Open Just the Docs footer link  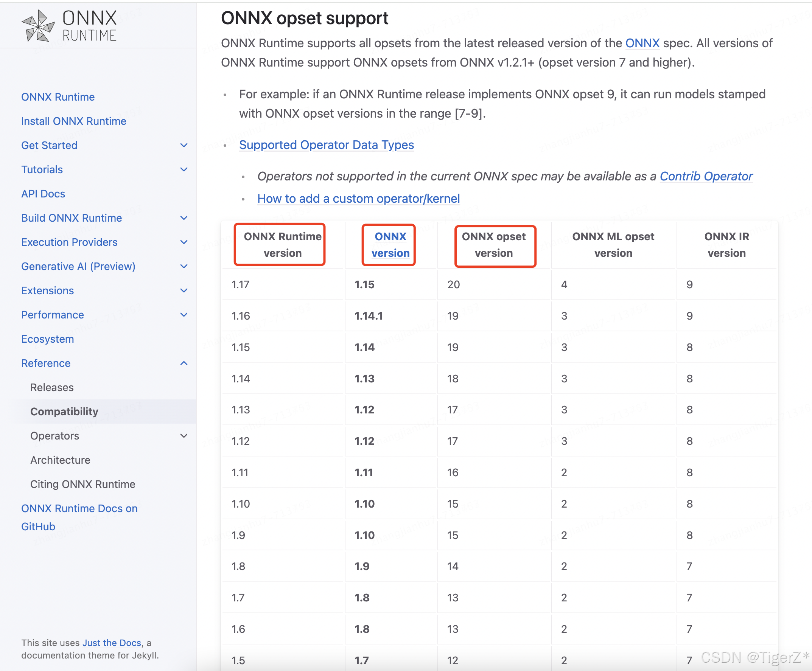pos(111,643)
